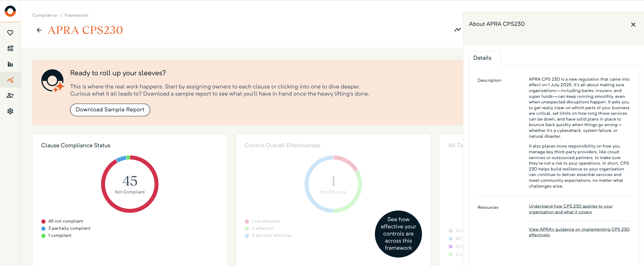Click the back arrow beside APRA CPS230
644x266 pixels.
click(39, 30)
